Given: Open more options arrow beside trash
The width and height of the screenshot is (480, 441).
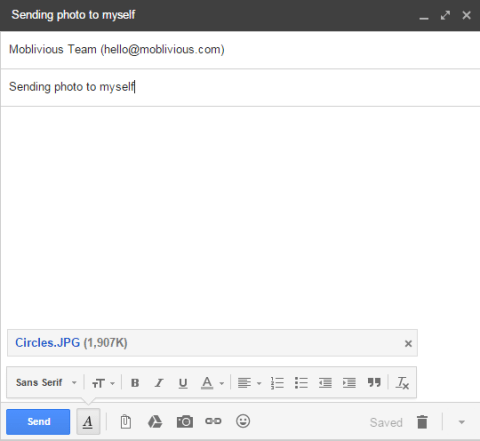Looking at the screenshot, I should tap(462, 422).
